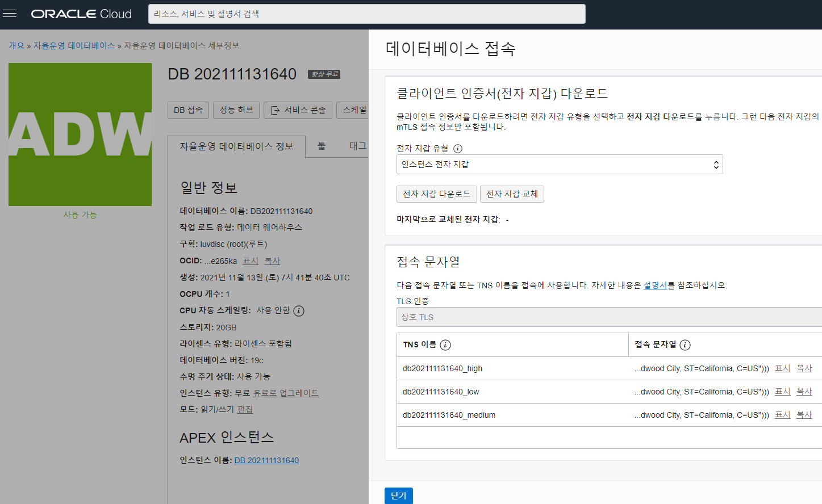Screen dimensions: 822x504
Task: Click the 유료로 업그레이드 link
Action: coord(286,393)
